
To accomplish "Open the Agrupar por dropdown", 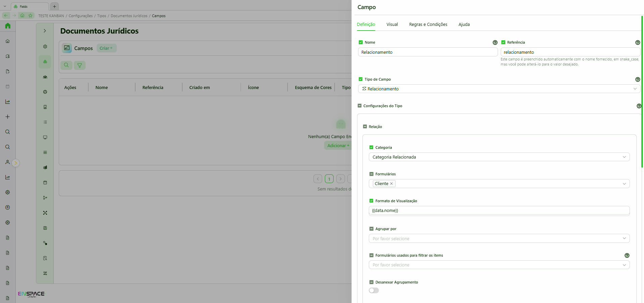I will (499, 239).
